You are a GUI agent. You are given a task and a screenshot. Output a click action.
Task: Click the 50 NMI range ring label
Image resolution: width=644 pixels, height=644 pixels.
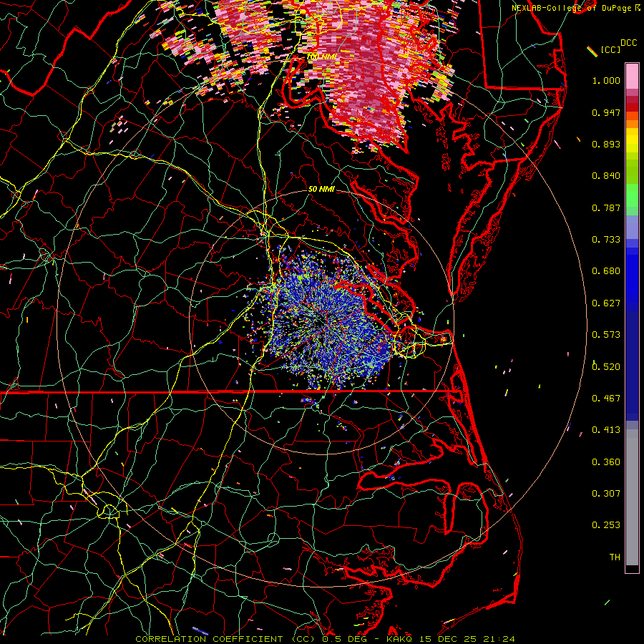[x=321, y=189]
